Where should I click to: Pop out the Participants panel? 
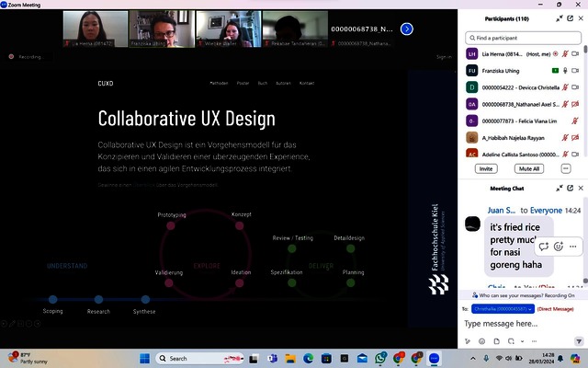coord(570,18)
